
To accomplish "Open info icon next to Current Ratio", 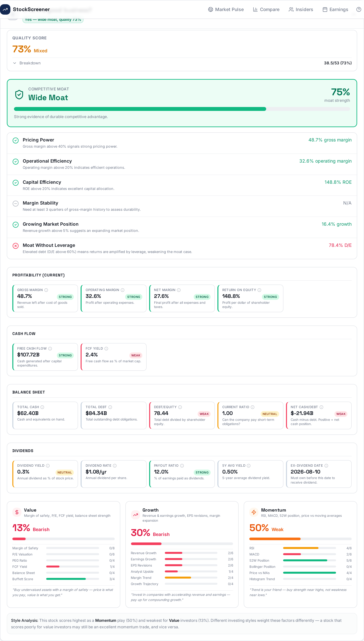I will (253, 407).
